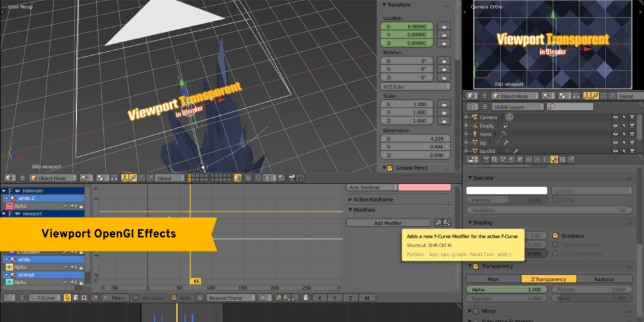Click the ghost curves icon in graph header

[x=306, y=298]
